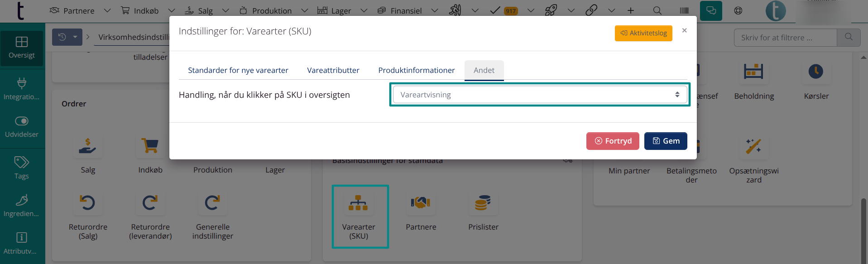
Task: Click the Gem save button
Action: (665, 141)
